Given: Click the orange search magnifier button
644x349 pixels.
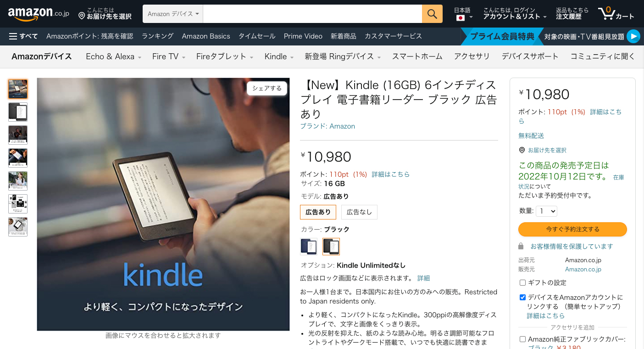Looking at the screenshot, I should point(432,14).
